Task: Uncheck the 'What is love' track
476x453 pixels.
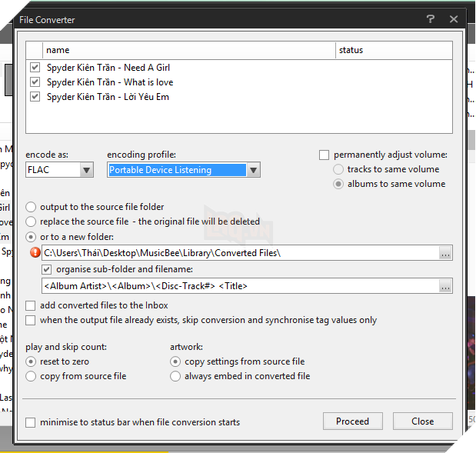Action: pos(35,82)
